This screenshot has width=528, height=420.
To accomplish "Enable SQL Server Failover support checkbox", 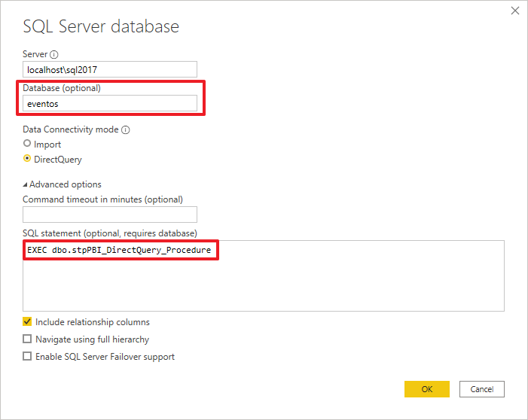I will coord(27,356).
